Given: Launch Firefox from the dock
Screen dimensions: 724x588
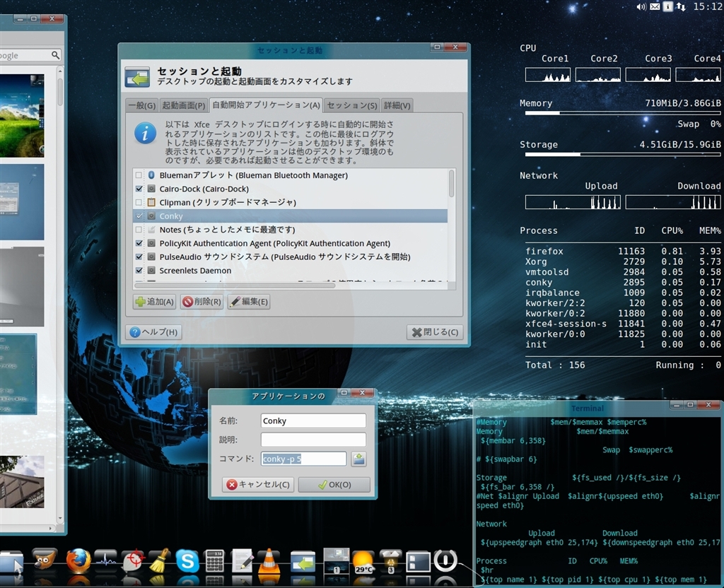Looking at the screenshot, I should pos(78,561).
